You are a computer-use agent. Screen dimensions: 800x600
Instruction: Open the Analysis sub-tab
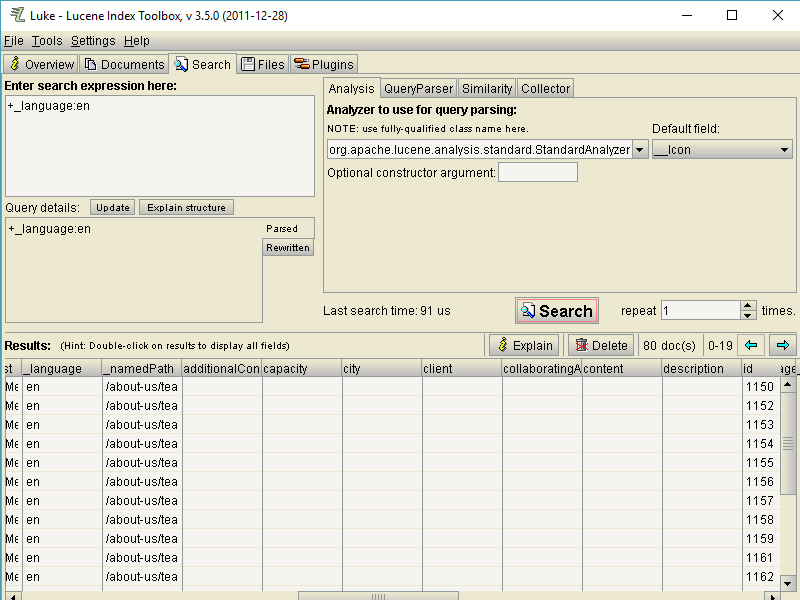point(352,88)
